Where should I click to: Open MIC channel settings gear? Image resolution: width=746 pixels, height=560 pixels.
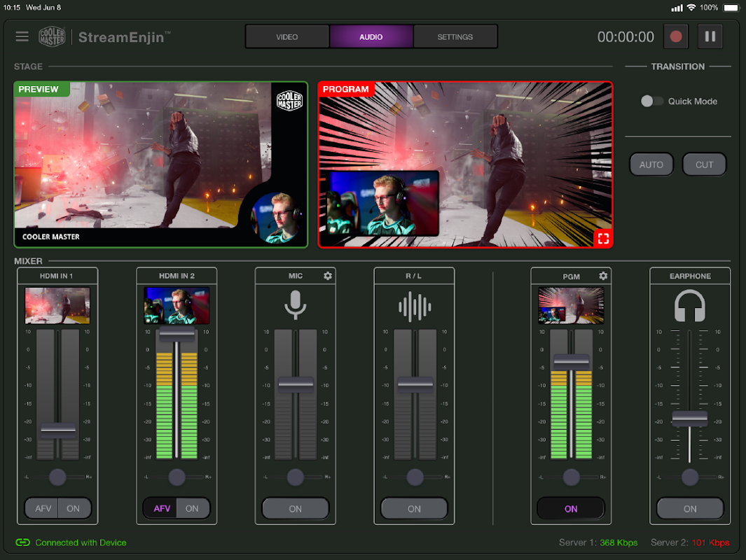(x=328, y=276)
